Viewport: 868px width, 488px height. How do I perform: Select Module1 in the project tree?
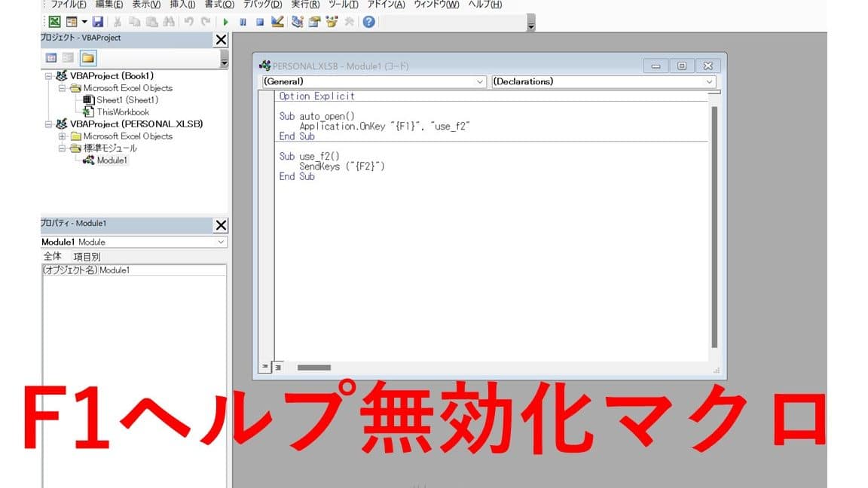(x=112, y=160)
